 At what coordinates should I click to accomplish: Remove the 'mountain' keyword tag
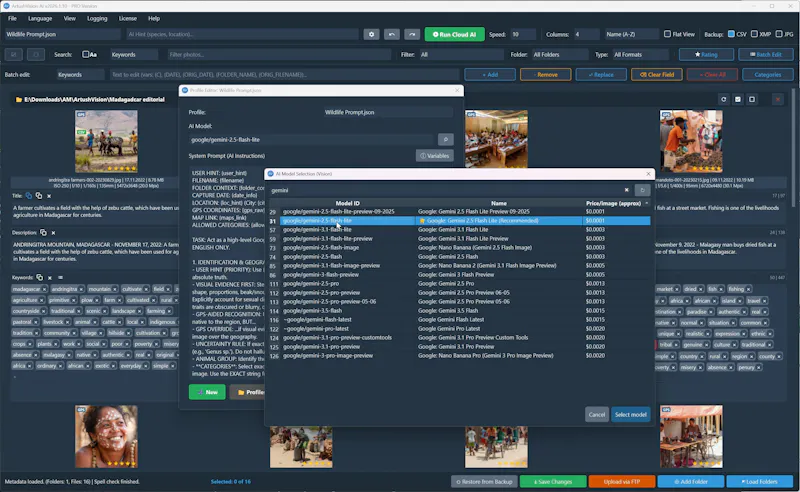(115, 289)
